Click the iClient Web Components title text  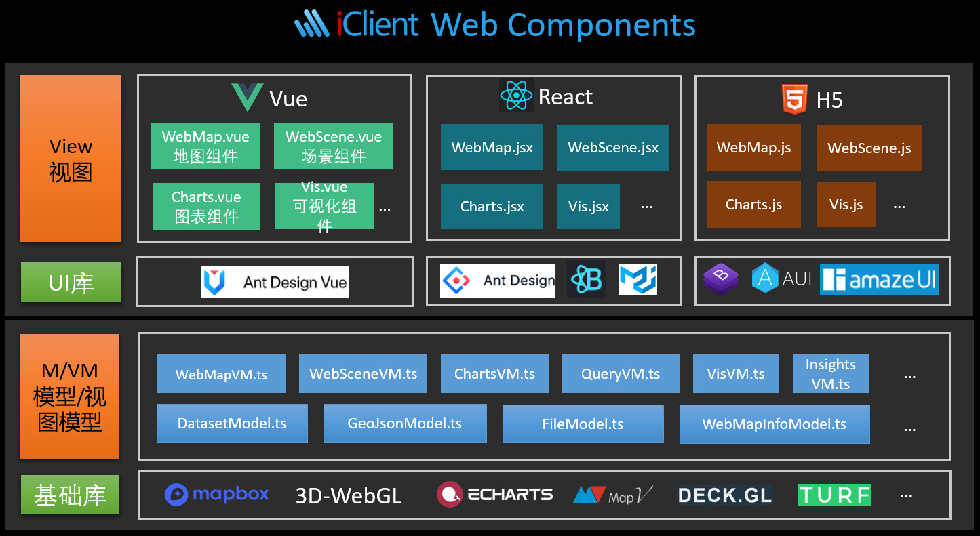(x=516, y=24)
